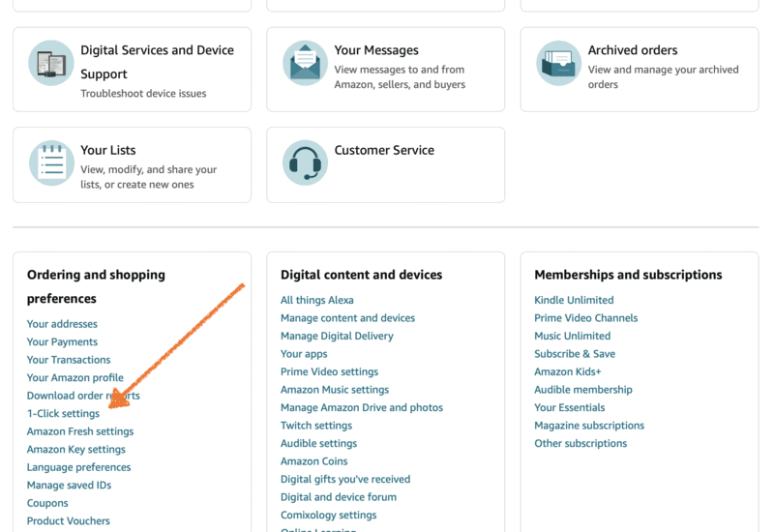
Task: Click the Your Messages envelope icon
Action: 305,63
